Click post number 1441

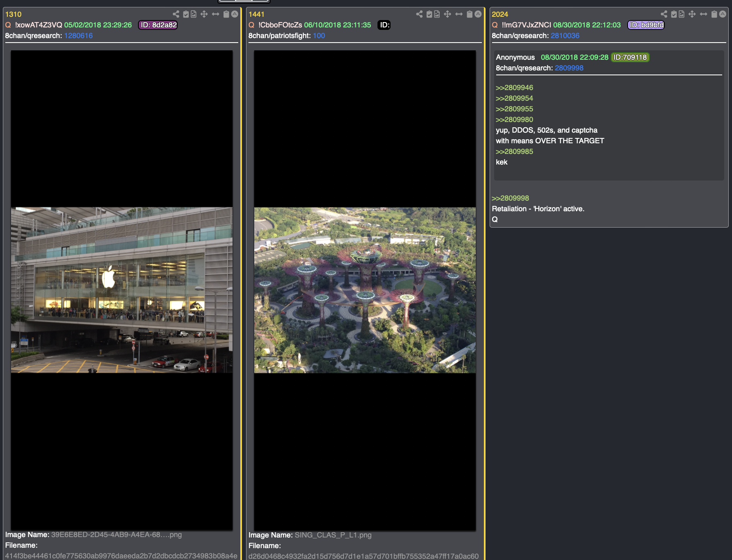256,14
